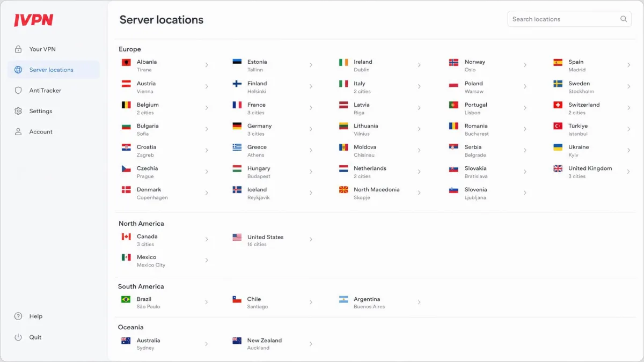Viewport: 644px width, 362px height.
Task: Click the shield icon beside AntiTracker
Action: (x=18, y=91)
